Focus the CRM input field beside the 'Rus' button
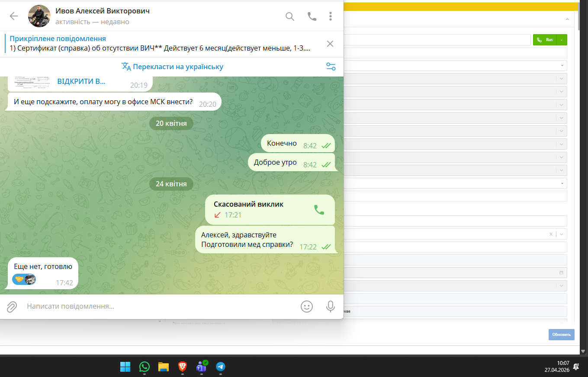Image resolution: width=588 pixels, height=377 pixels. click(x=437, y=40)
